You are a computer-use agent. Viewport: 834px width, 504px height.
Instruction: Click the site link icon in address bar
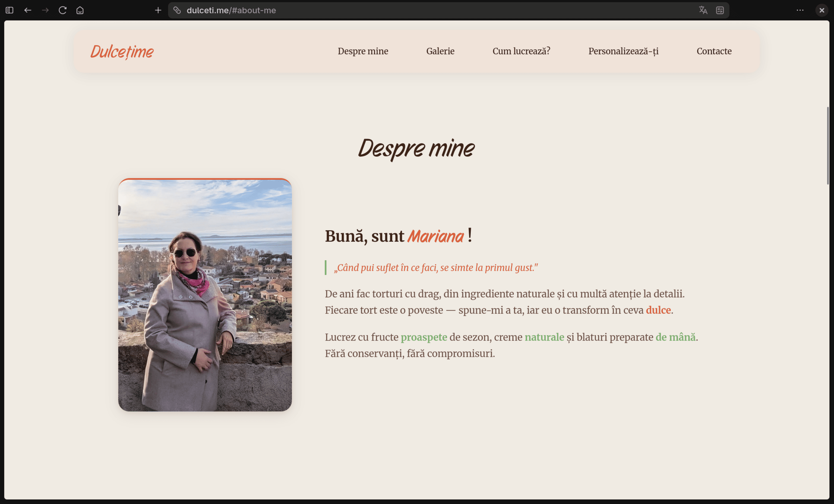[x=177, y=10]
